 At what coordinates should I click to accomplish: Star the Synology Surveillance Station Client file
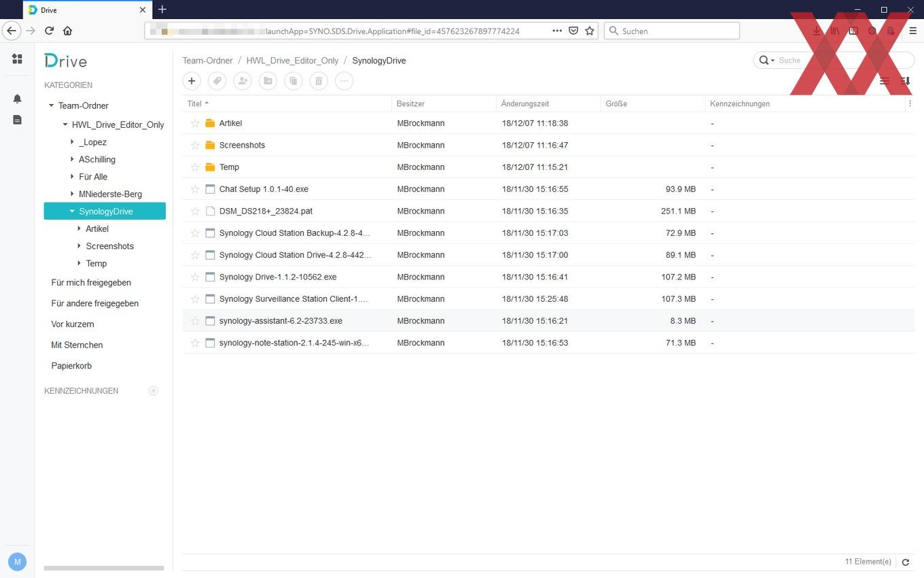click(195, 299)
